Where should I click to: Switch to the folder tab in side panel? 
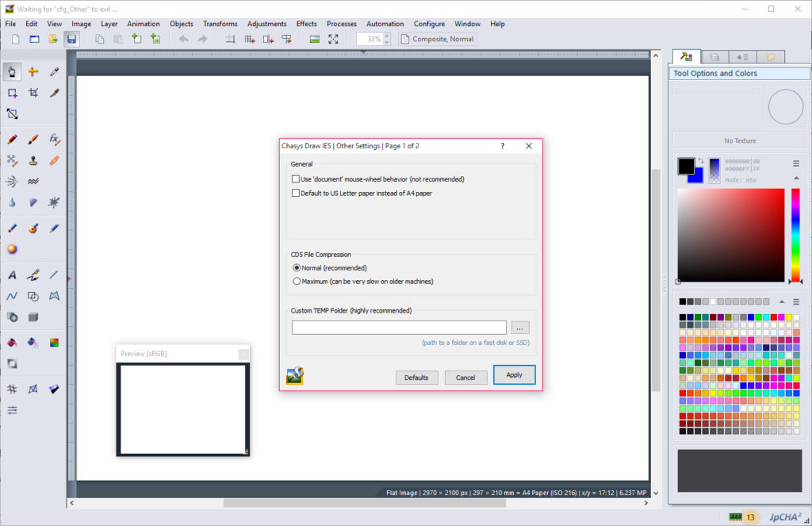(x=771, y=57)
